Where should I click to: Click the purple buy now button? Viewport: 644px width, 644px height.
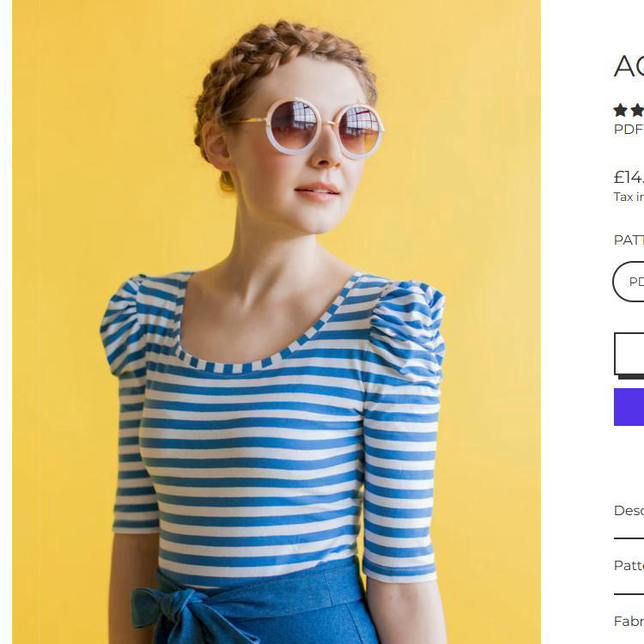(x=629, y=407)
